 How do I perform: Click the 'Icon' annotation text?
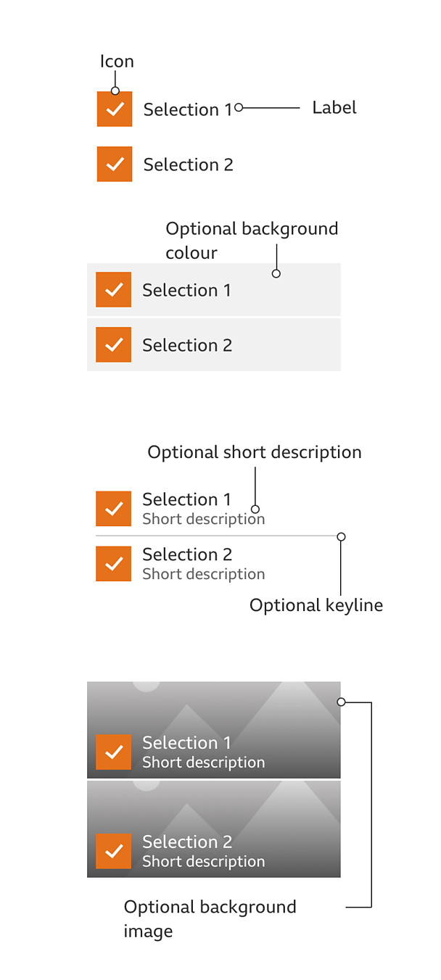(117, 62)
